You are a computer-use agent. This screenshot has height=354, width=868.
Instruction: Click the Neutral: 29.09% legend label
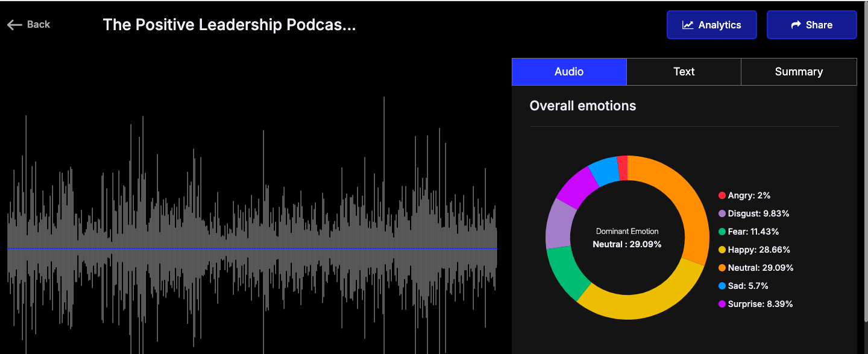click(x=761, y=268)
